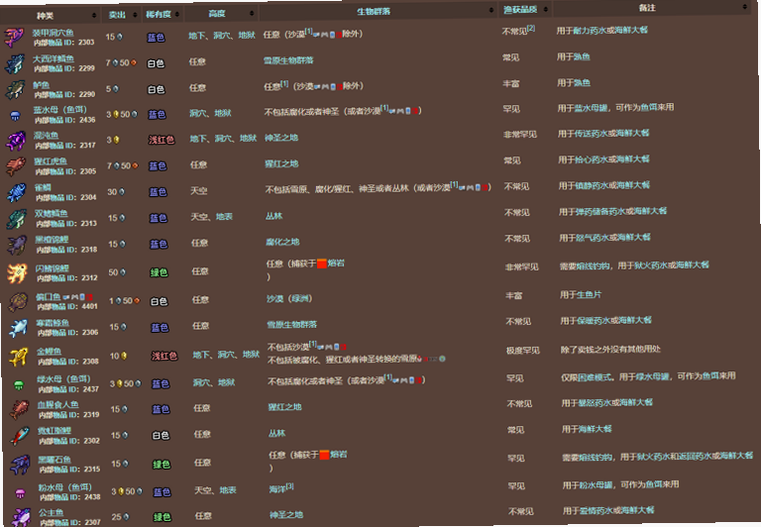Click the 血腥食人鱼 fish icon
The height and width of the screenshot is (527, 761).
(x=19, y=410)
